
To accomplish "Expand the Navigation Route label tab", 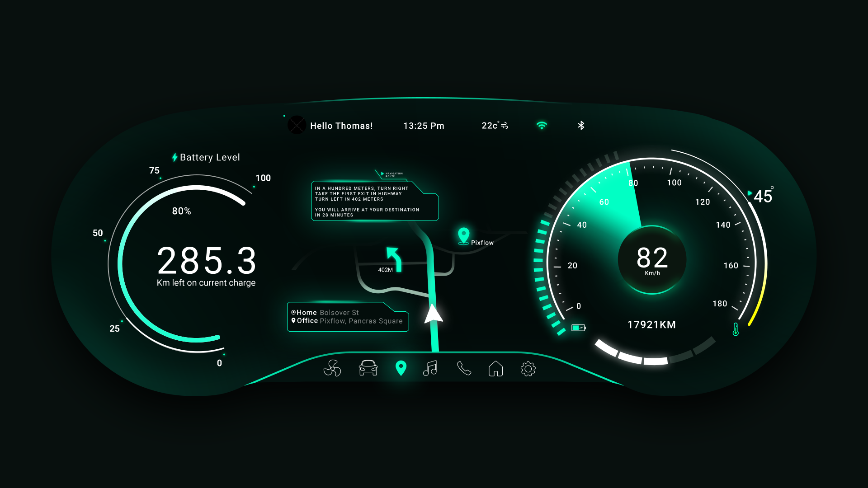I will pyautogui.click(x=392, y=174).
